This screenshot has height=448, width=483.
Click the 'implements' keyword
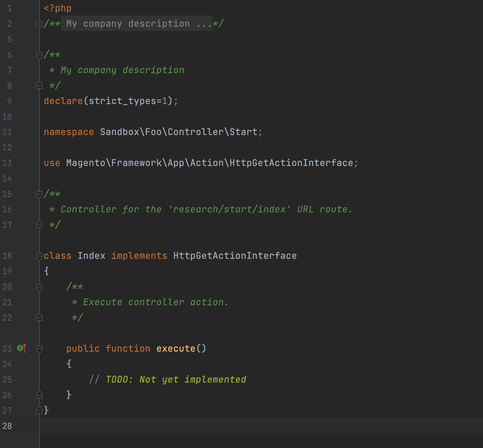(x=139, y=256)
